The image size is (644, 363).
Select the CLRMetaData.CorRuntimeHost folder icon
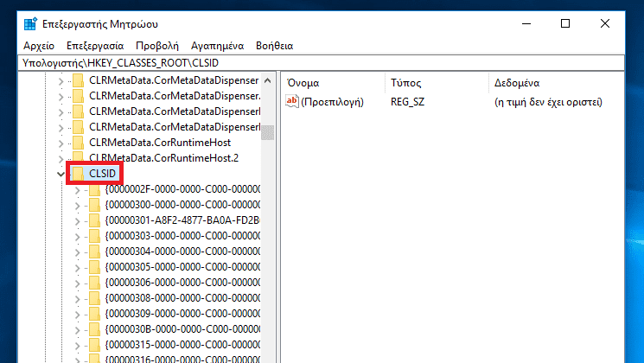pos(79,143)
